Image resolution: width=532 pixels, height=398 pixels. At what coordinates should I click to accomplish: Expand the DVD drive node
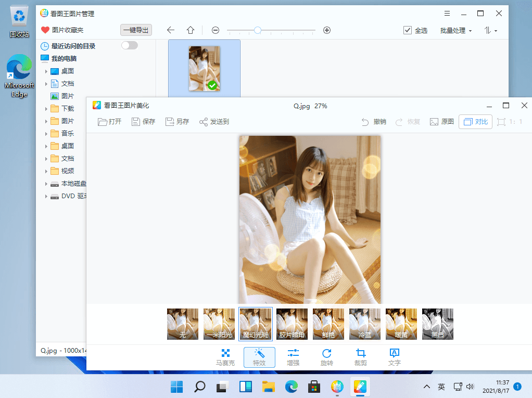tap(46, 196)
